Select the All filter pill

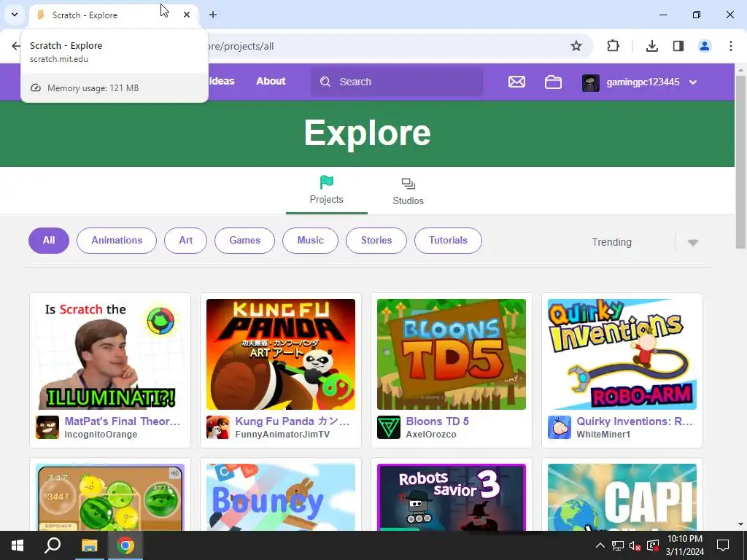(x=49, y=241)
